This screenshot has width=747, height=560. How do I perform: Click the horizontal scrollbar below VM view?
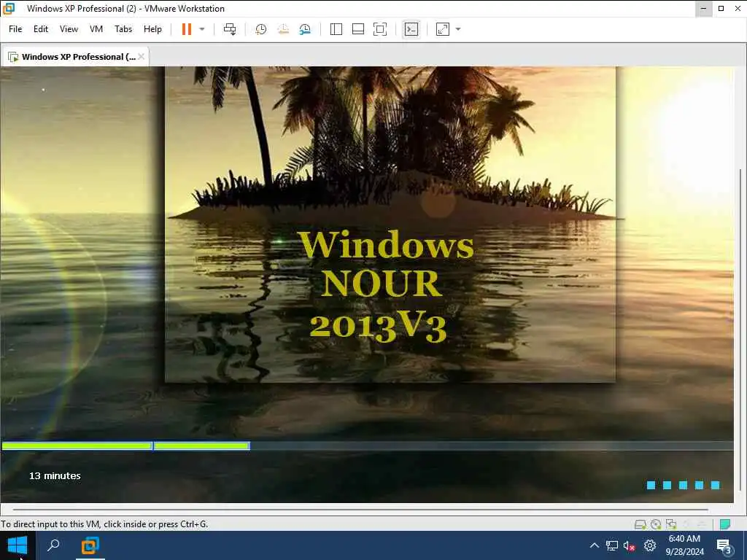pyautogui.click(x=360, y=510)
